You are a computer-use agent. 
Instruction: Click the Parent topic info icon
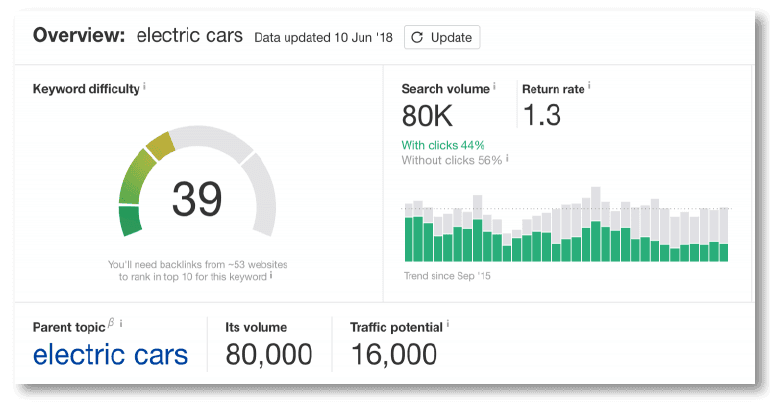[x=121, y=324]
